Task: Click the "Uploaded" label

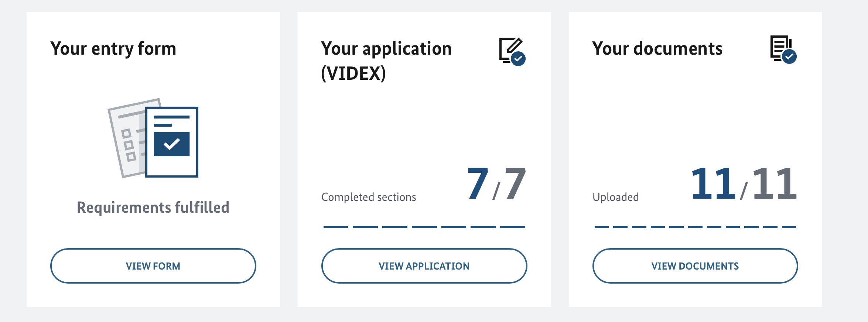Action: (x=615, y=197)
